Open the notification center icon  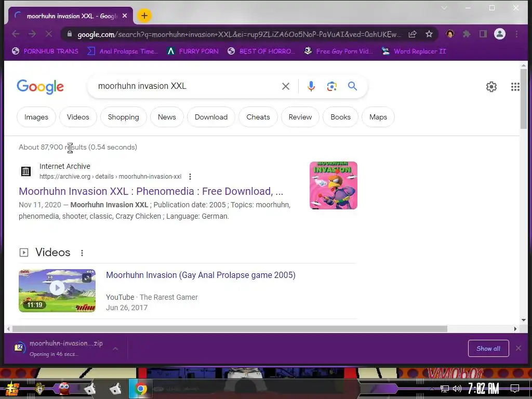pyautogui.click(x=515, y=389)
